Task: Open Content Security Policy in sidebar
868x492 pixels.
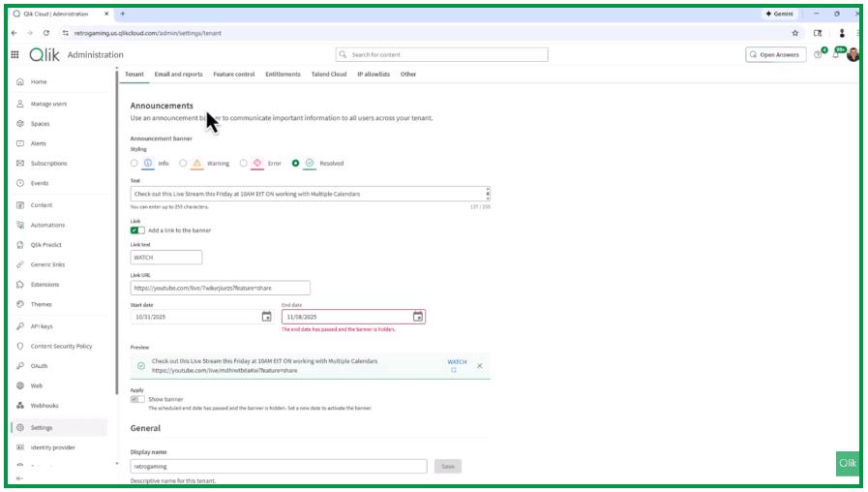Action: (61, 347)
